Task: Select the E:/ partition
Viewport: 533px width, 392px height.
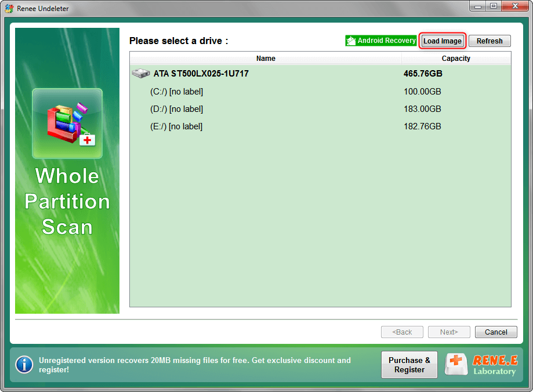Action: pyautogui.click(x=176, y=126)
